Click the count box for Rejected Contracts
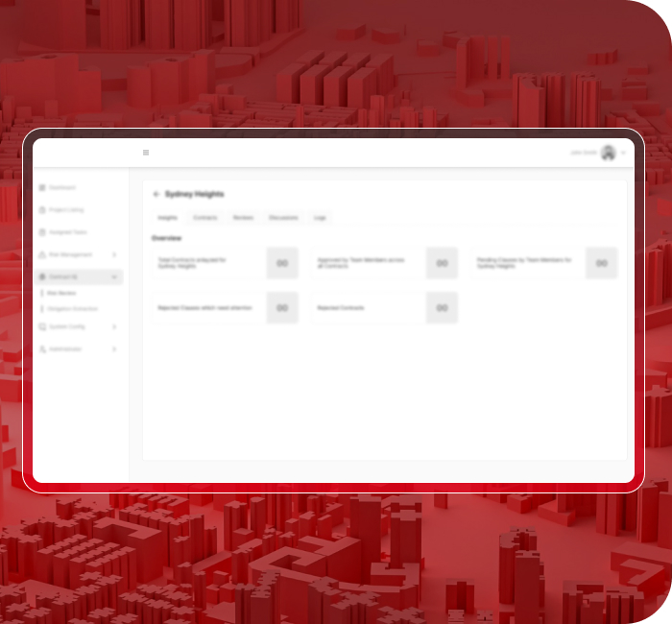Viewport: 672px width, 624px height. (x=442, y=308)
